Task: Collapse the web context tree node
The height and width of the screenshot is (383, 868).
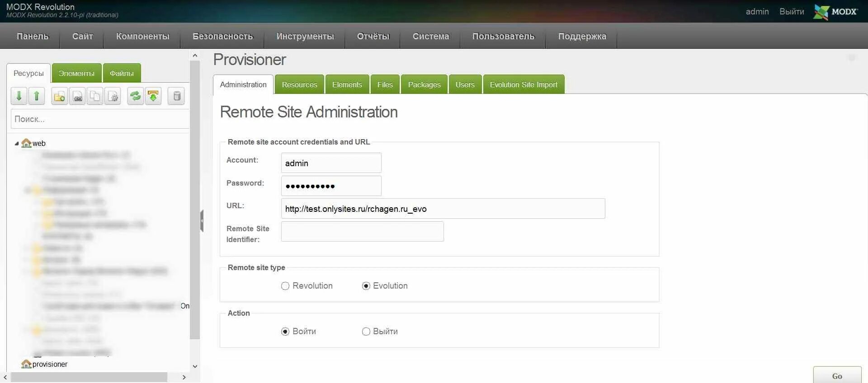Action: (17, 144)
